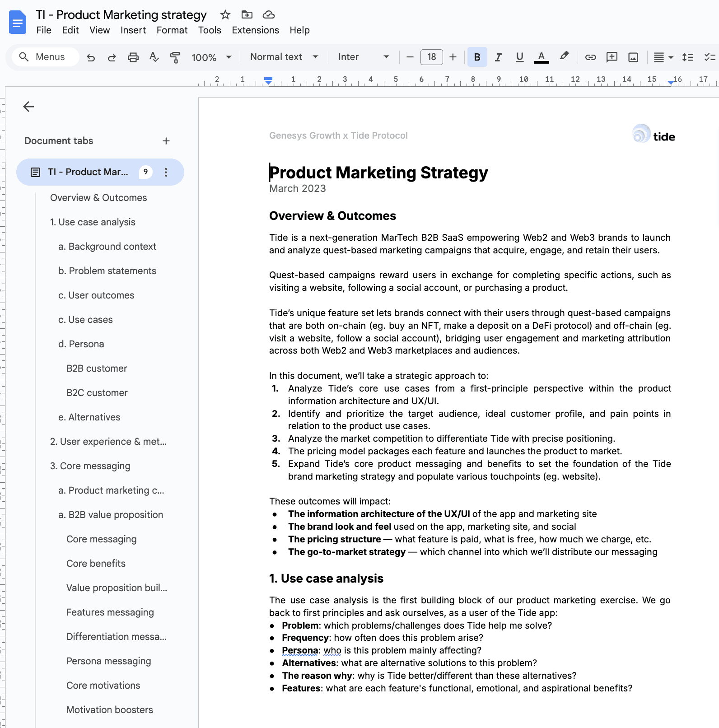Increase font size with plus
This screenshot has height=728, width=719.
pyautogui.click(x=453, y=57)
